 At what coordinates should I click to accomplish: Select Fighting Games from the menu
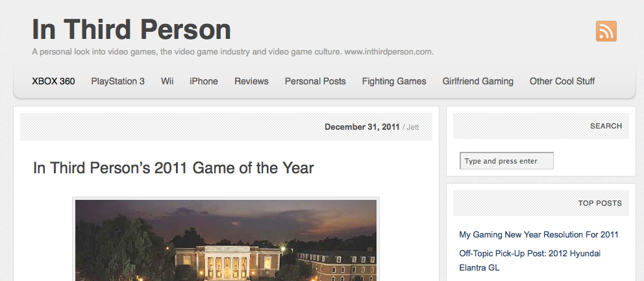point(394,81)
